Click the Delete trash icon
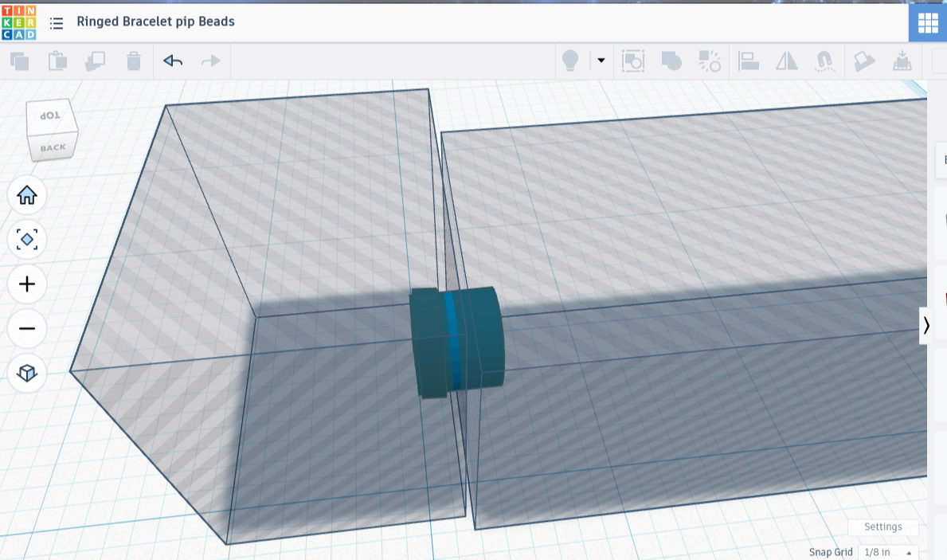947x560 pixels. tap(134, 61)
